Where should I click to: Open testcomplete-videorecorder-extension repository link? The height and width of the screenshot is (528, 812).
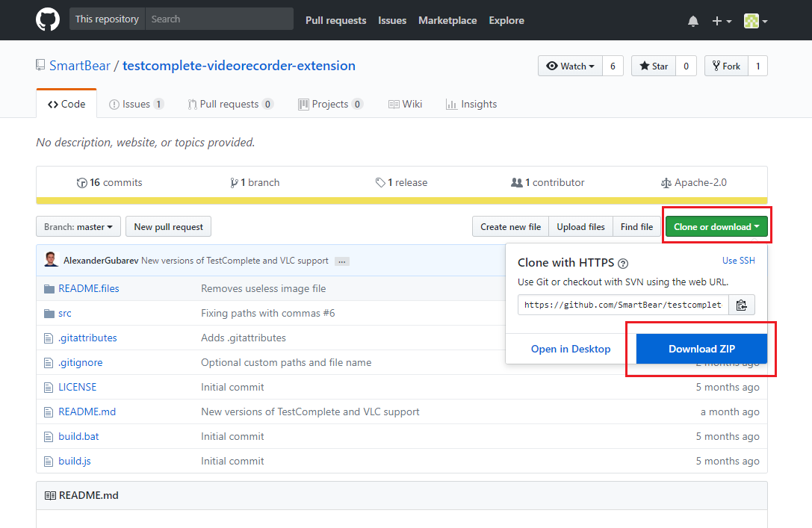[239, 66]
